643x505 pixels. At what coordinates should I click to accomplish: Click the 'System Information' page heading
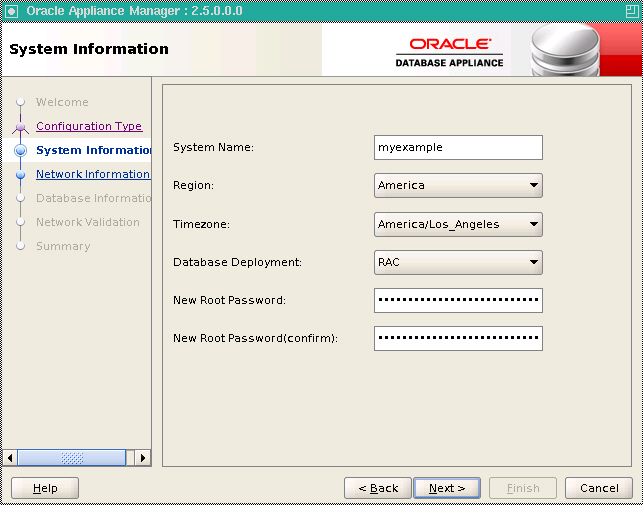coord(89,49)
